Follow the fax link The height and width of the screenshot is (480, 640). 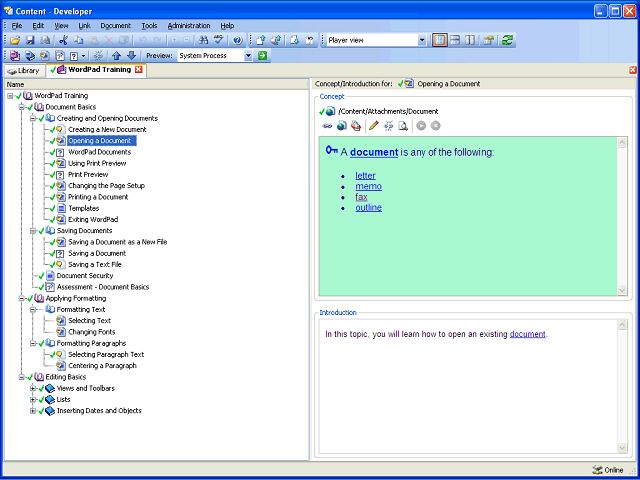361,197
